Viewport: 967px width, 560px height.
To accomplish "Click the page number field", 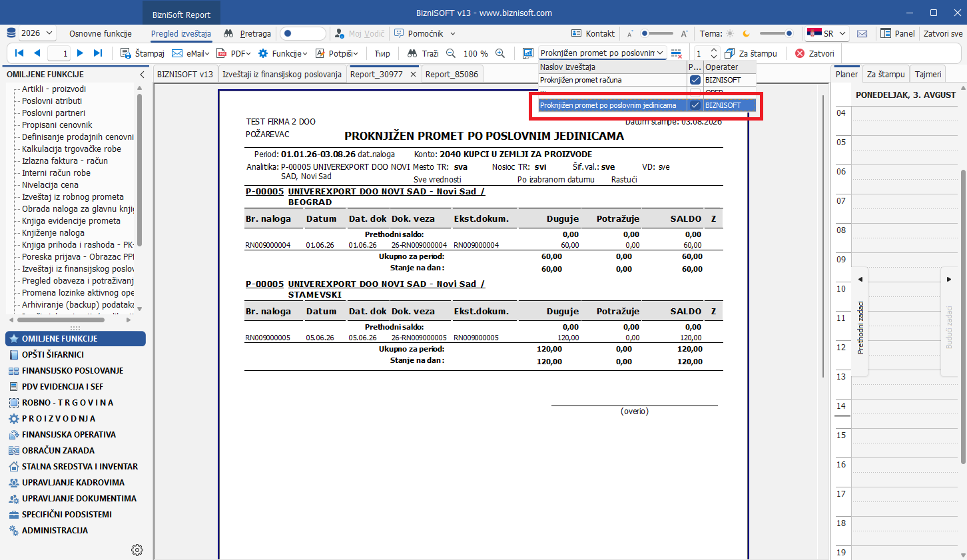I will tap(59, 53).
